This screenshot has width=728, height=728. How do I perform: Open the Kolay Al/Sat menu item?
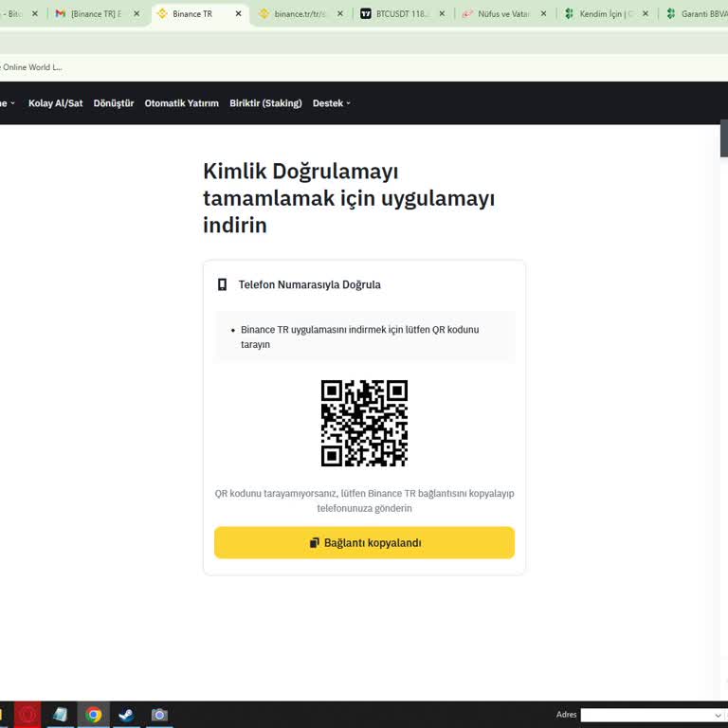[55, 103]
